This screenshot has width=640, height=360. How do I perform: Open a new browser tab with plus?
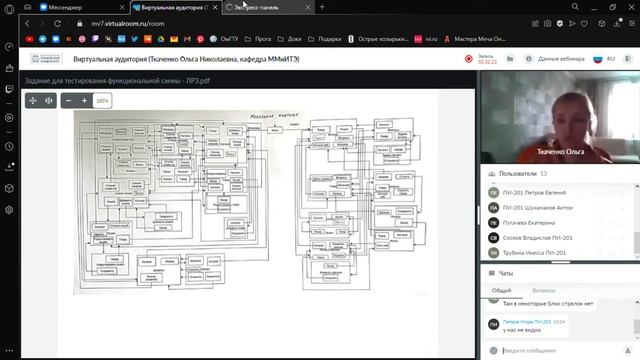(322, 7)
